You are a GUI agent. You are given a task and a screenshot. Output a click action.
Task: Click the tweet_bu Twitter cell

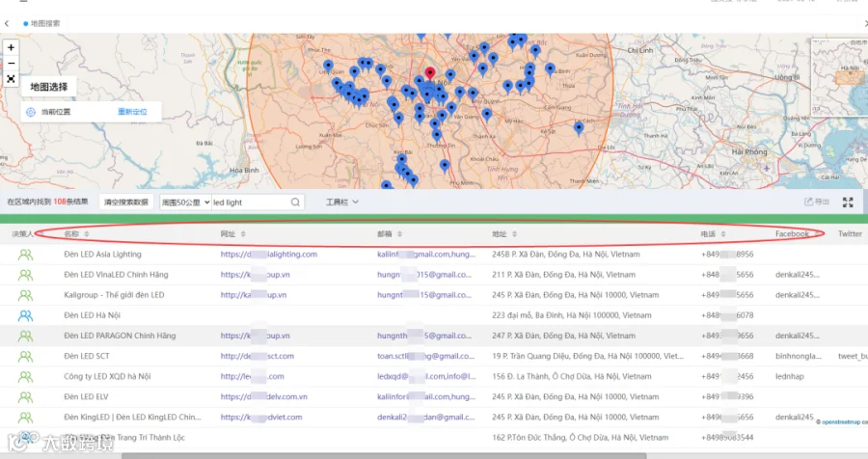(x=854, y=356)
